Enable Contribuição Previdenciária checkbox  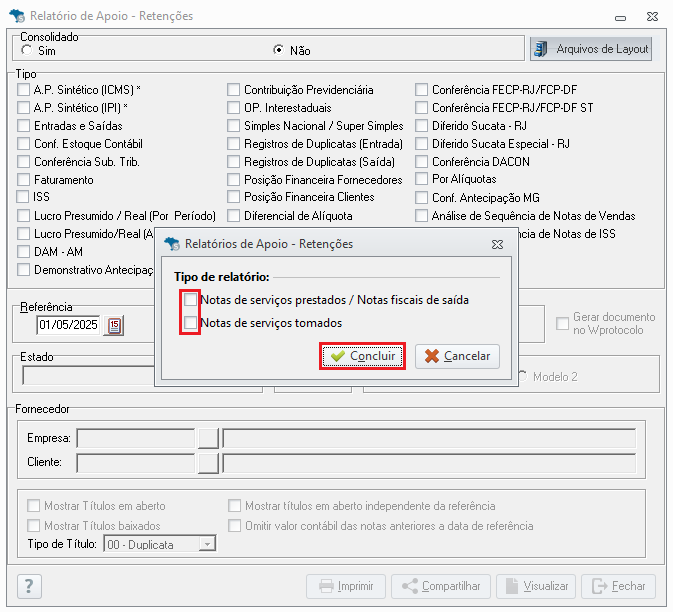point(233,90)
